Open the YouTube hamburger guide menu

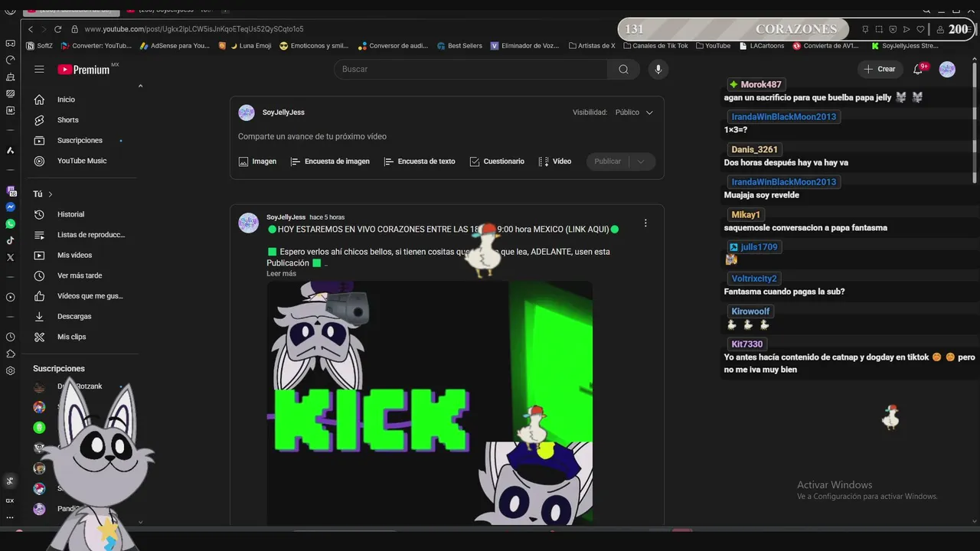pos(39,69)
